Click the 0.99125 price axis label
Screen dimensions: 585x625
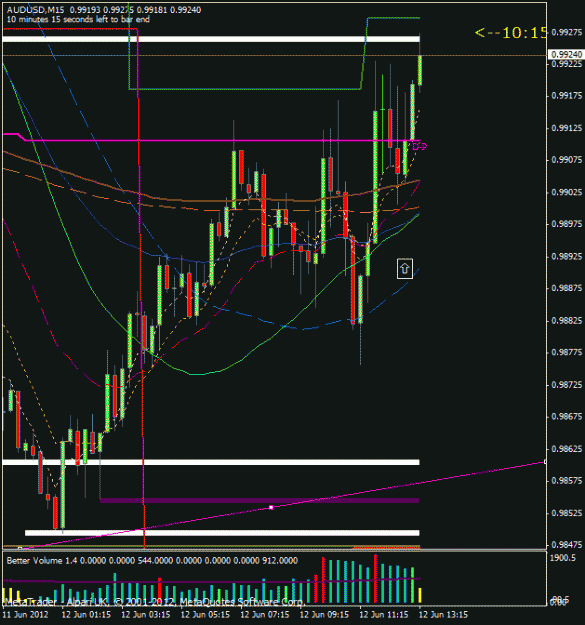pyautogui.click(x=567, y=128)
